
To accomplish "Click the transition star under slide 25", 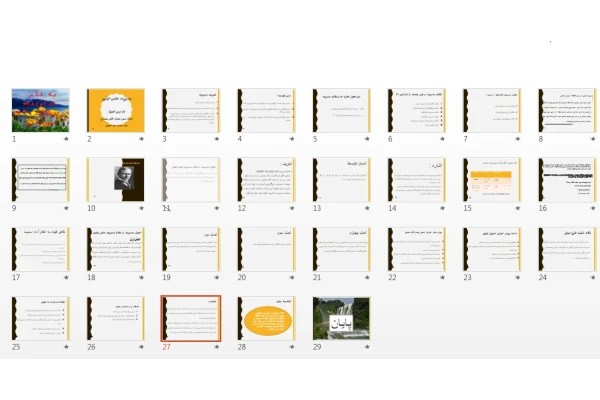I will coord(66,347).
